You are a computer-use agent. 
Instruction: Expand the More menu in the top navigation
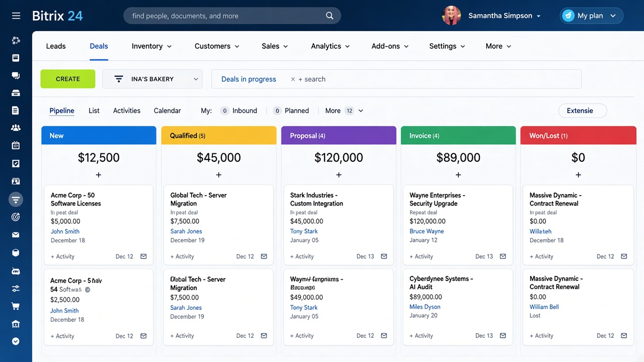[x=498, y=46]
